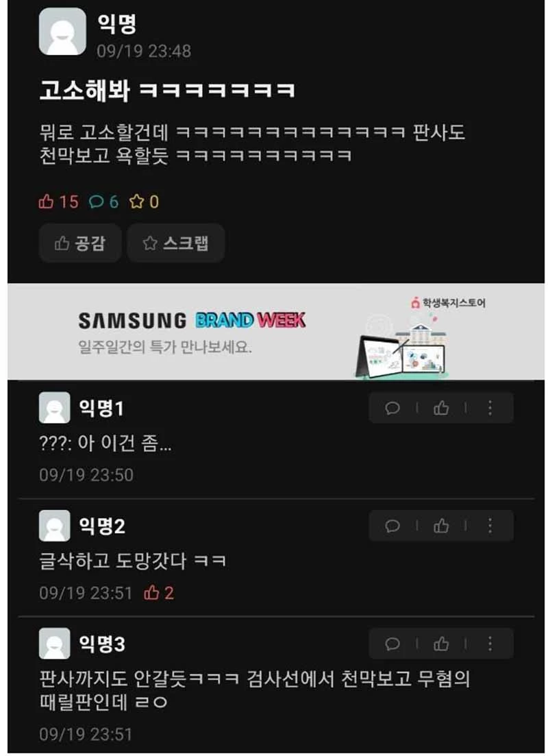The image size is (548, 756).
Task: Click the reply bubble icon on 익명3's comment
Action: pos(393,644)
